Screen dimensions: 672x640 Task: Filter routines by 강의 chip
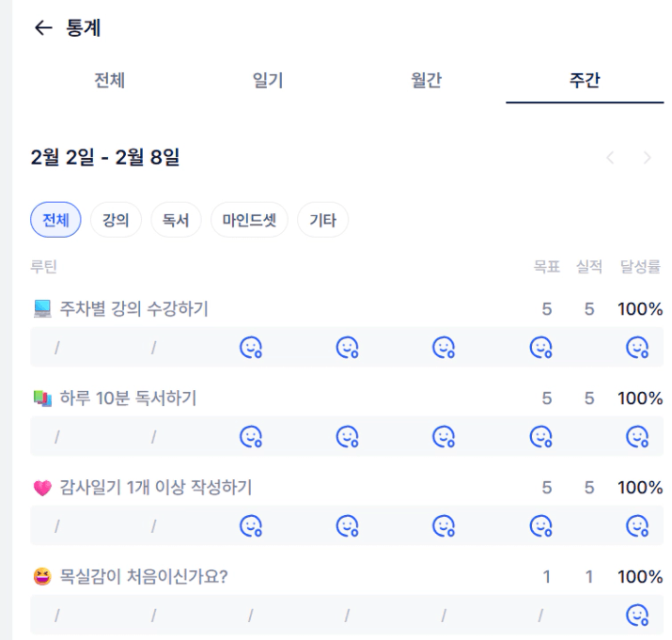point(116,221)
